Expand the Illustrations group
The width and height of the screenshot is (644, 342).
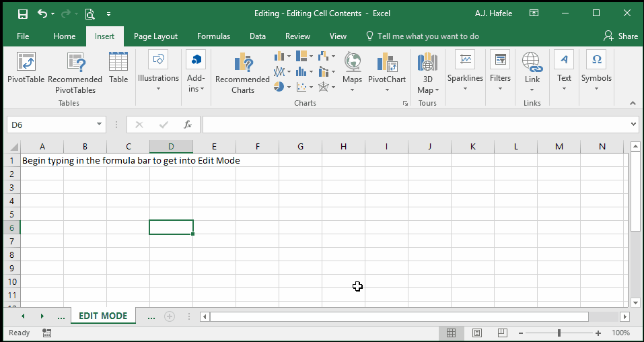point(158,72)
